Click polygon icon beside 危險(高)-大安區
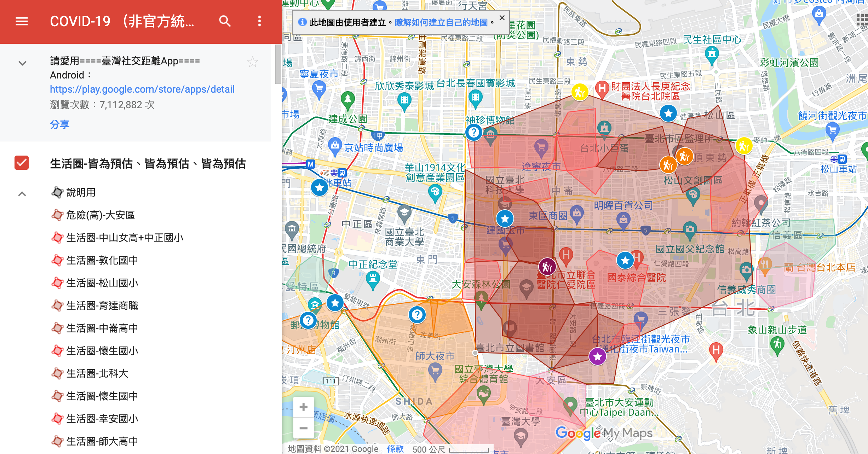This screenshot has height=454, width=868. pyautogui.click(x=57, y=215)
